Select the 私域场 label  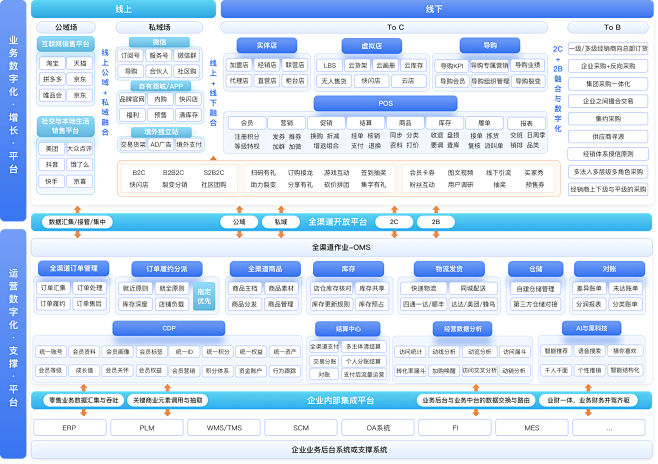pyautogui.click(x=159, y=27)
